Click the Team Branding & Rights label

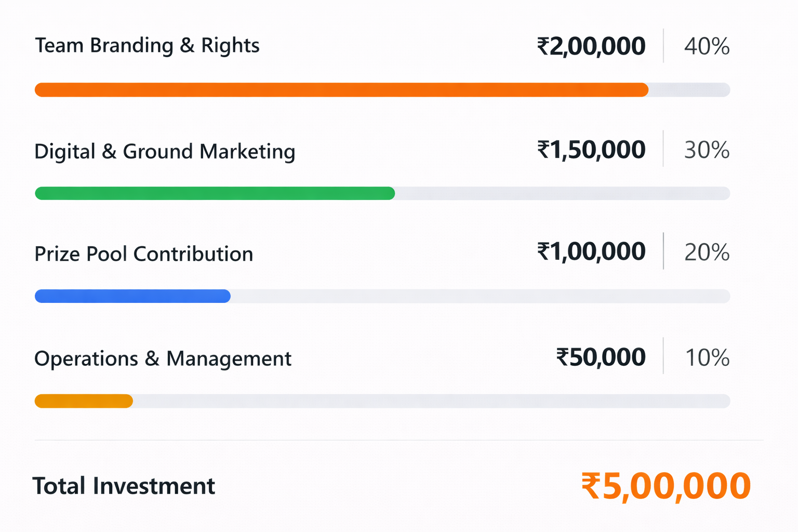[x=147, y=46]
